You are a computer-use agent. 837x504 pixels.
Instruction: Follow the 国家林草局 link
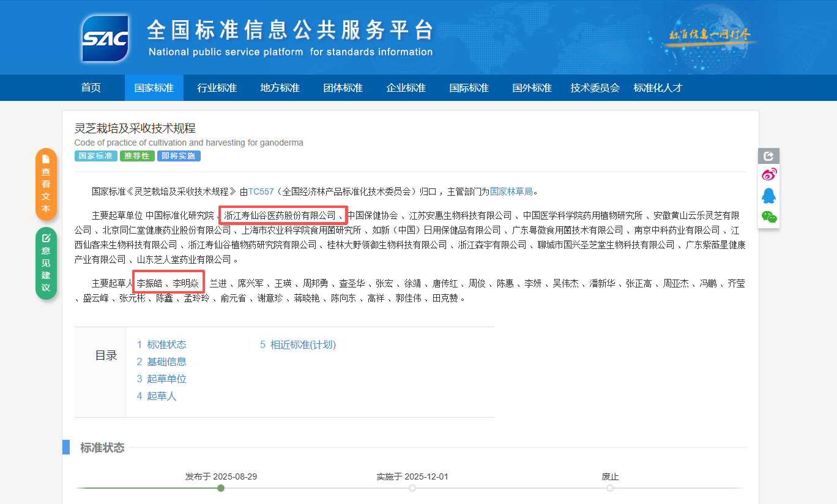tap(511, 191)
